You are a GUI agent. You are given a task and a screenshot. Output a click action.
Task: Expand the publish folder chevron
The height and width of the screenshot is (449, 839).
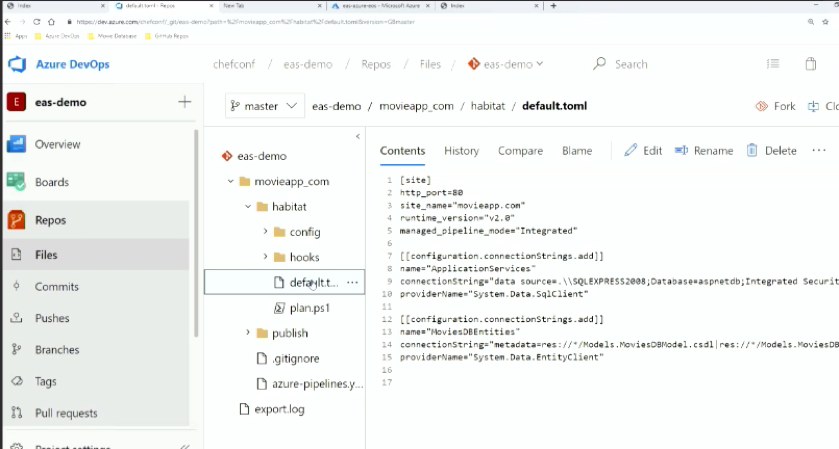pyautogui.click(x=248, y=332)
